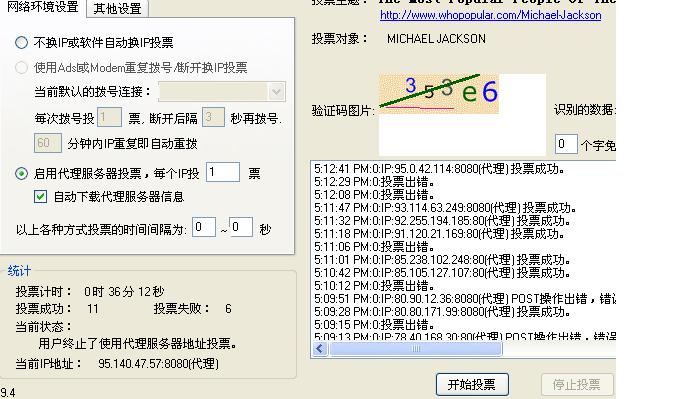Select 启用代理服务器投票 radio option
Image resolution: width=683 pixels, height=399 pixels.
point(21,173)
